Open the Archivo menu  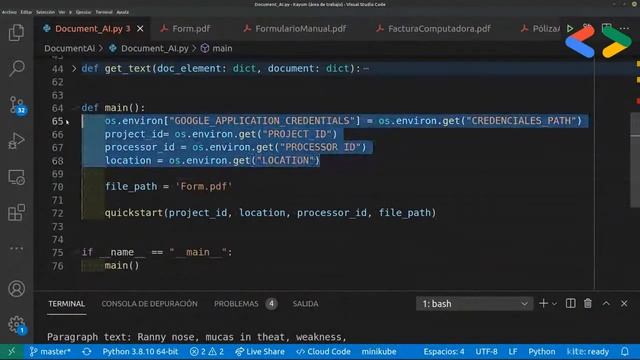click(x=9, y=12)
